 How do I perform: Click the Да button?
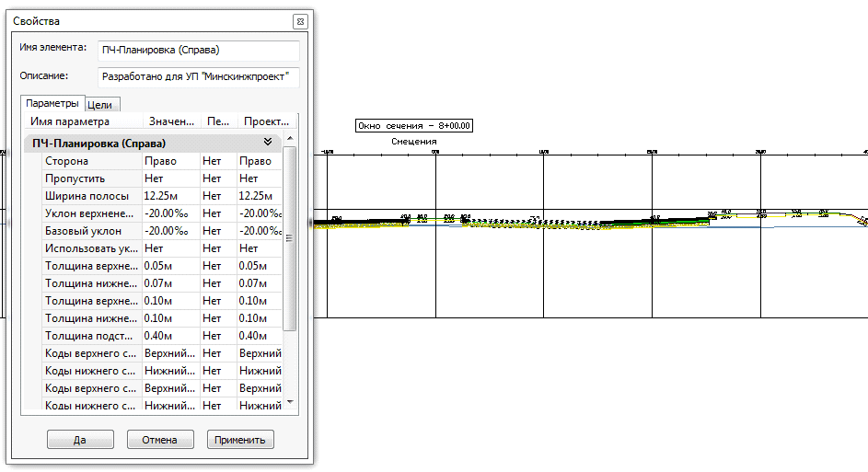[x=80, y=440]
